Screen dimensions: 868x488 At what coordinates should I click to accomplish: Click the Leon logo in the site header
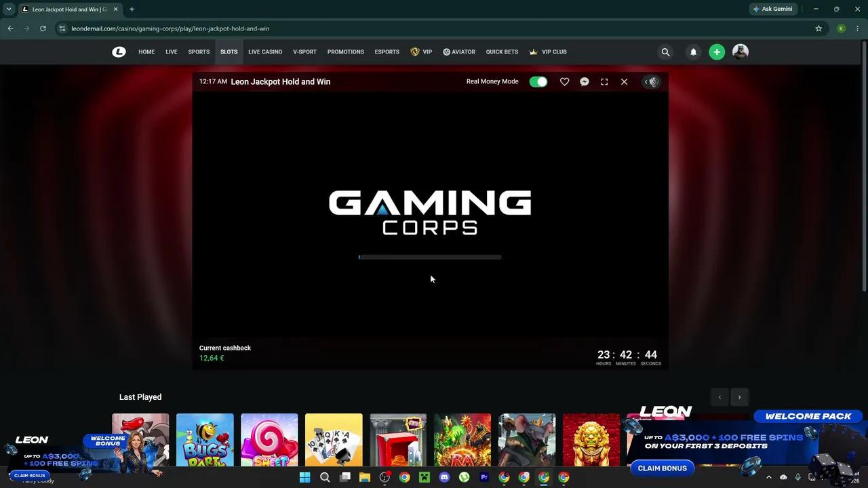[x=119, y=52]
